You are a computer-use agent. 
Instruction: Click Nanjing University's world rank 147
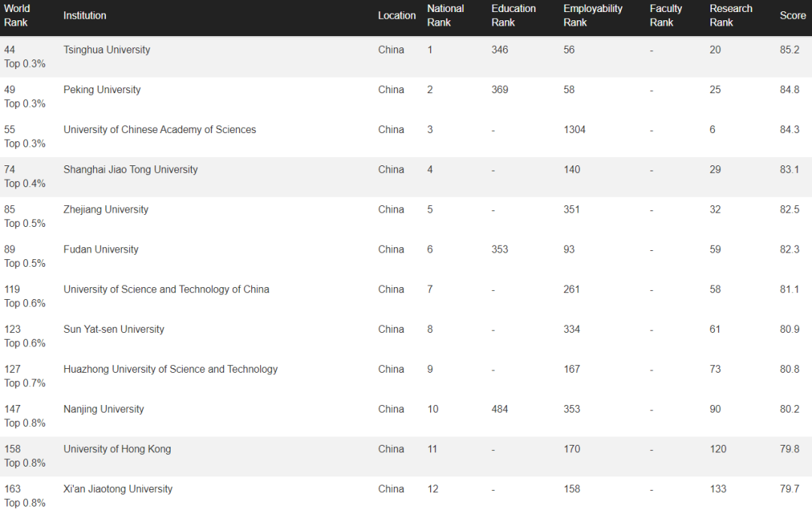click(13, 409)
